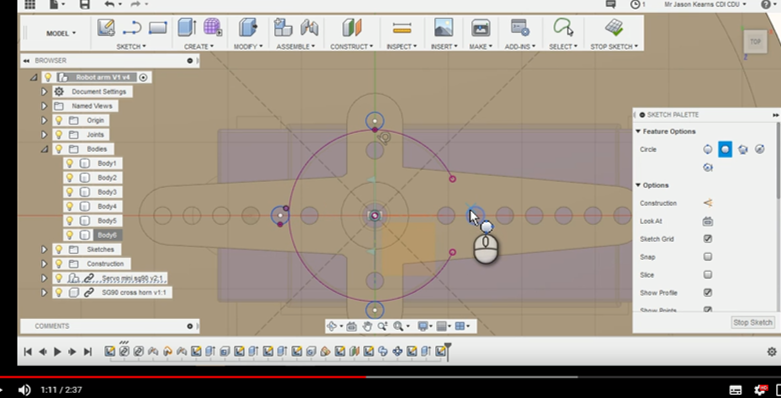Choose the Extrude tool under Create
This screenshot has width=781, height=398.
click(x=186, y=27)
